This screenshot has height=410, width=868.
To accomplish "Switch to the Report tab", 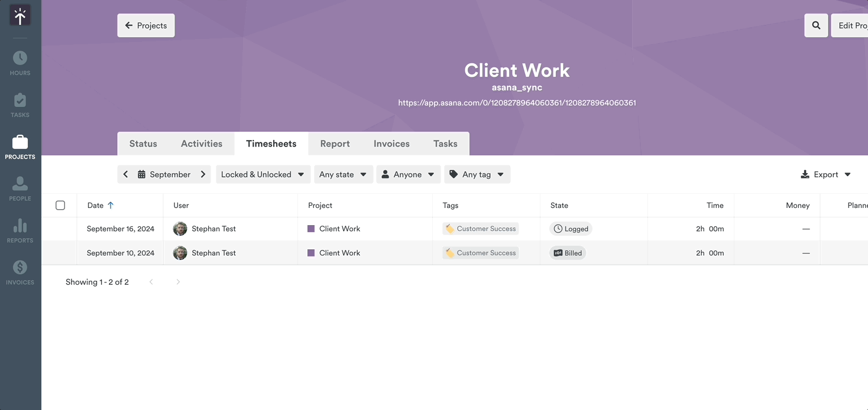I will [x=335, y=144].
